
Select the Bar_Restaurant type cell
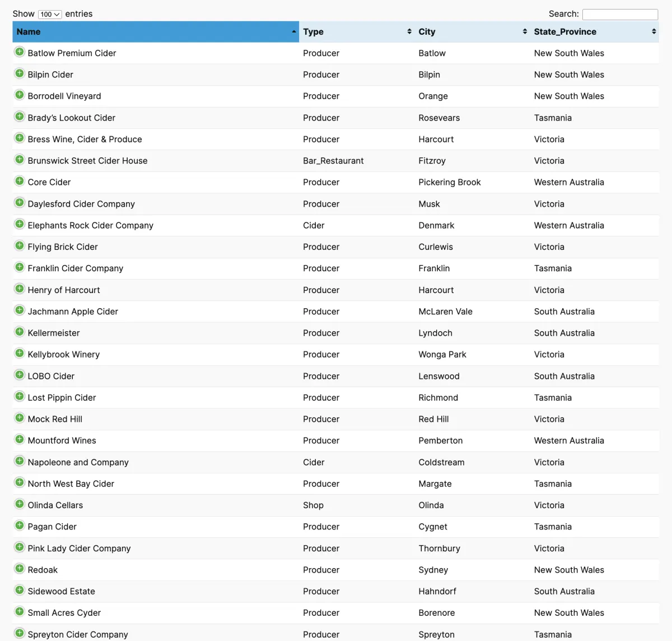tap(333, 161)
